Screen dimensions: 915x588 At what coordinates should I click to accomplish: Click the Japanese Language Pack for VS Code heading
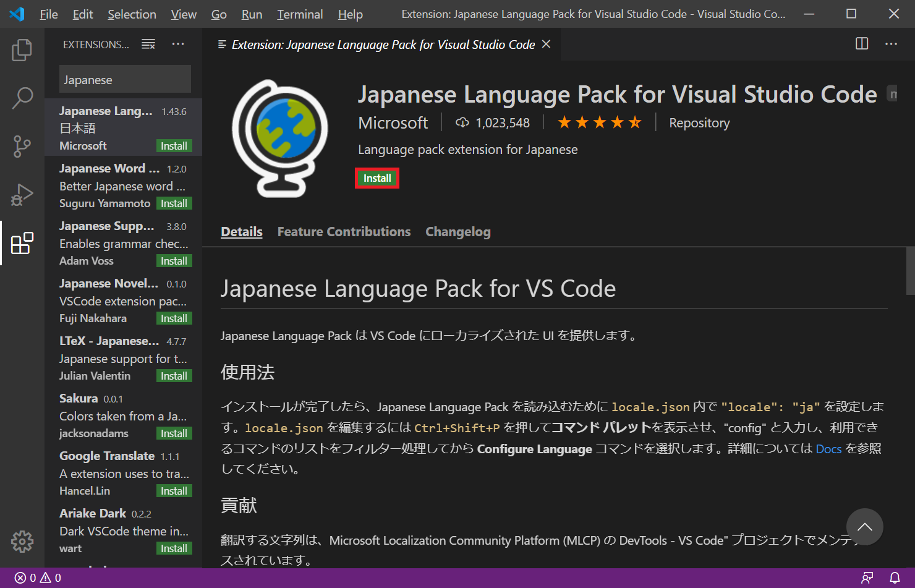click(x=418, y=289)
